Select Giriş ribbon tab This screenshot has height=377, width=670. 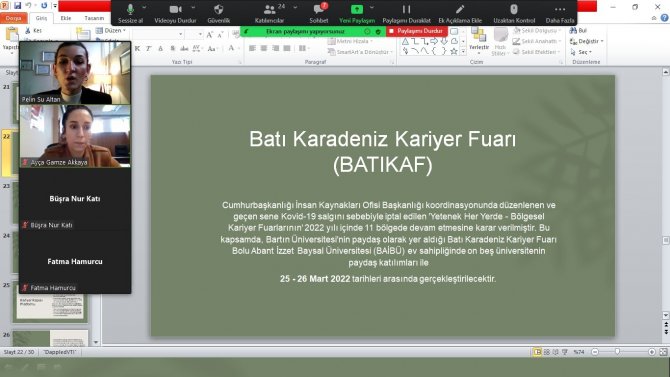point(41,18)
